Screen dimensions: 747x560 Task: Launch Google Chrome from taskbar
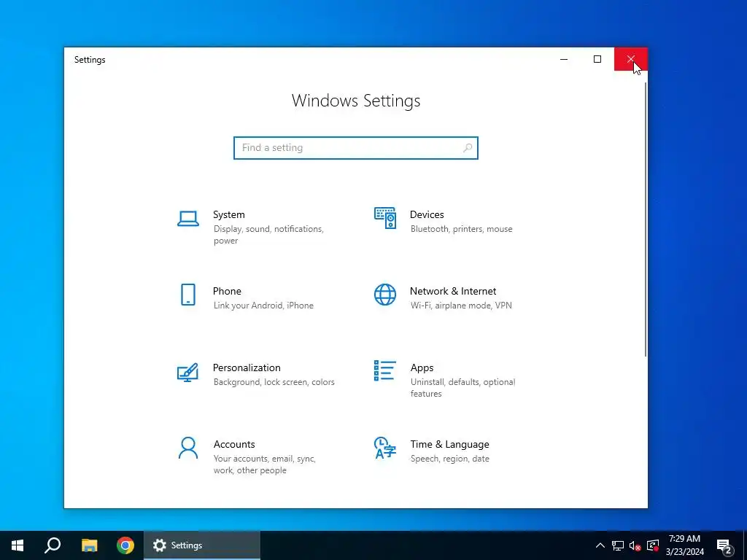point(125,545)
